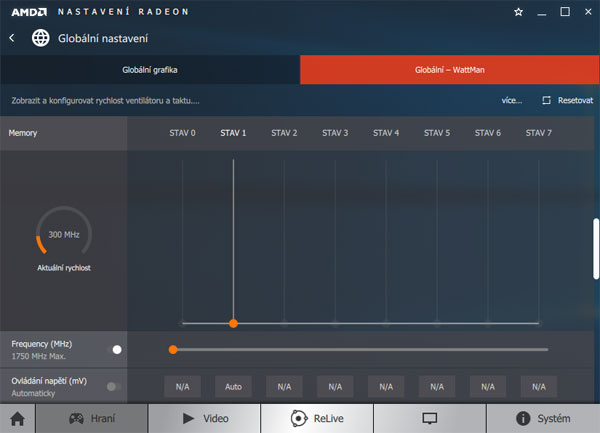
Task: Click the Resetovat reset icon
Action: click(546, 100)
